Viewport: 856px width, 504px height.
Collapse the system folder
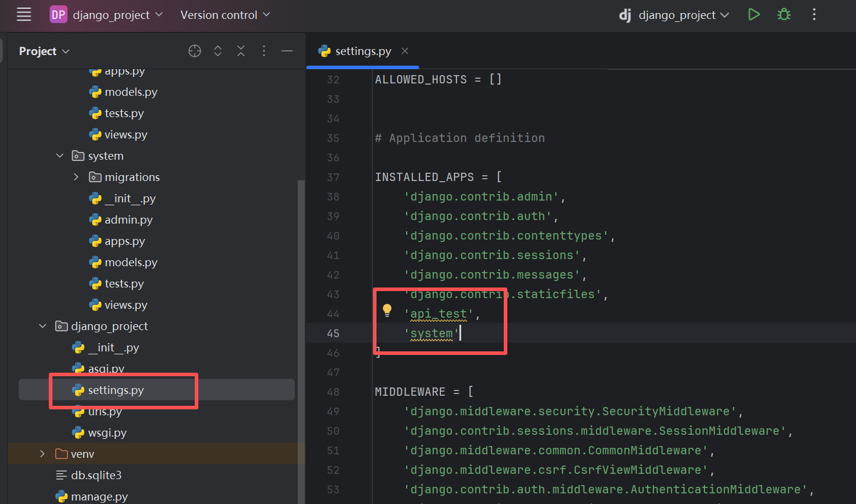(60, 156)
